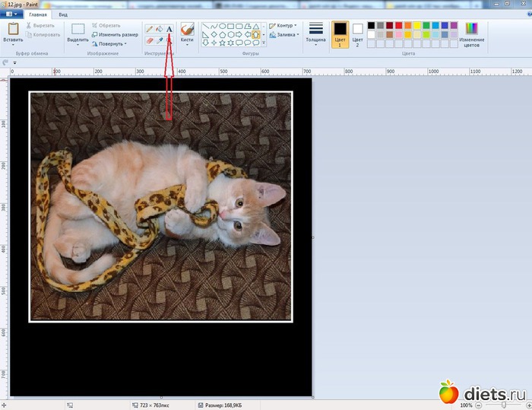Open the blue Paint file menu button
Image resolution: width=532 pixels, height=410 pixels.
(12, 14)
